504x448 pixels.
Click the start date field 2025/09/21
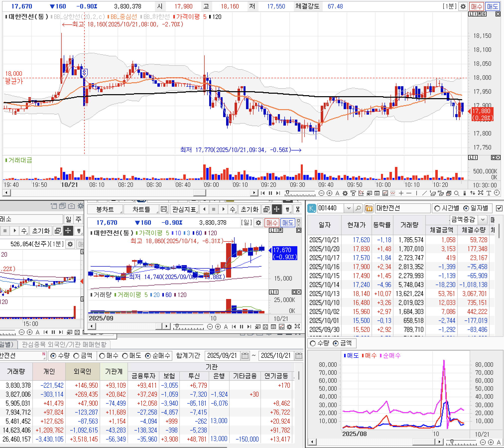coord(222,356)
